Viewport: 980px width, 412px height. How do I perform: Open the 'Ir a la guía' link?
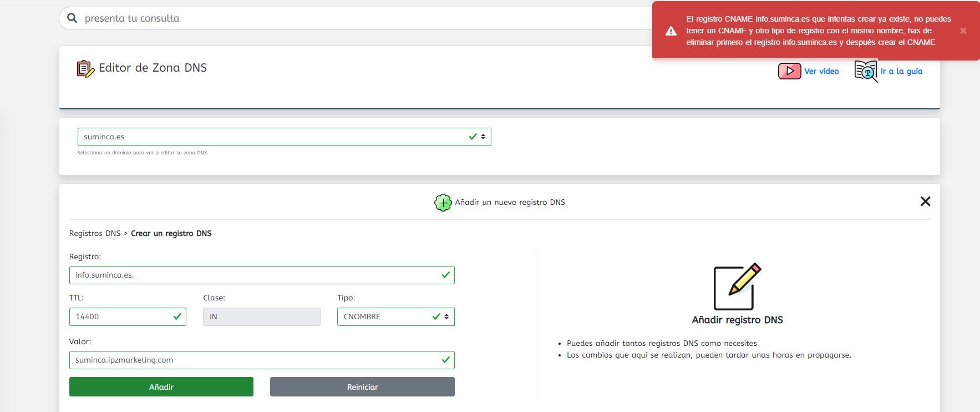901,71
